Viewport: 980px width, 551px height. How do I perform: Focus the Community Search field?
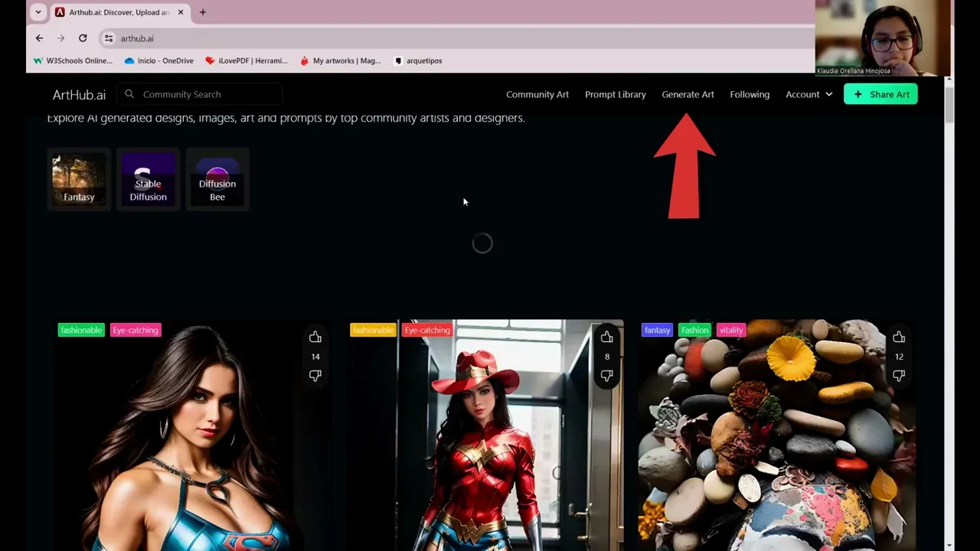201,94
